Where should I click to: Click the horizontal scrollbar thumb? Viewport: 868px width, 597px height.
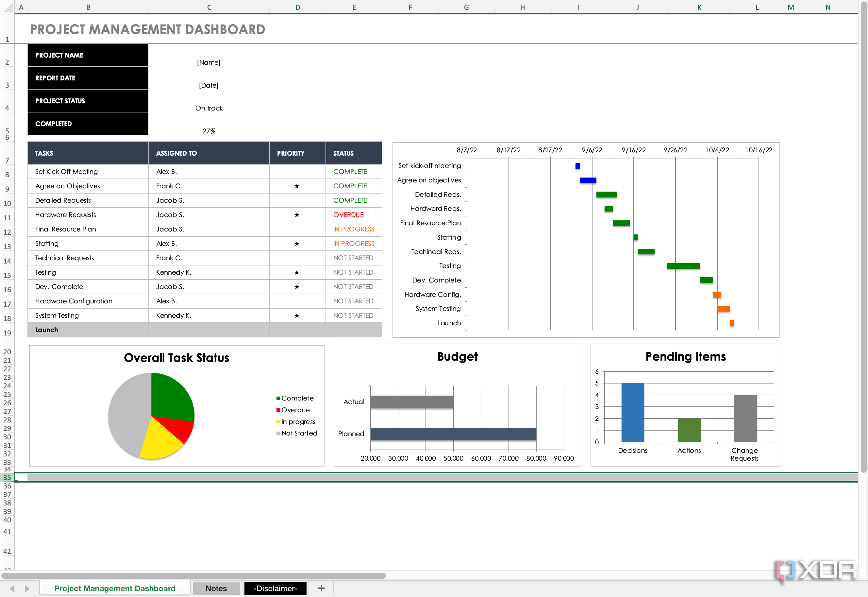193,576
